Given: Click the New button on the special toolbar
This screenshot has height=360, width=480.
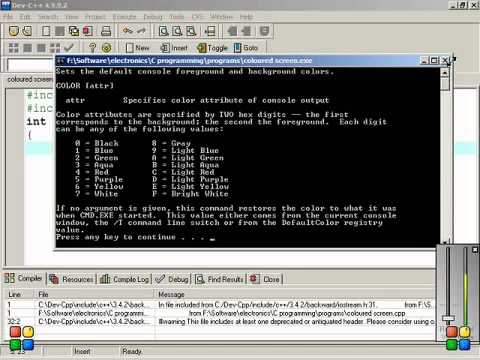Looking at the screenshot, I should [138, 48].
